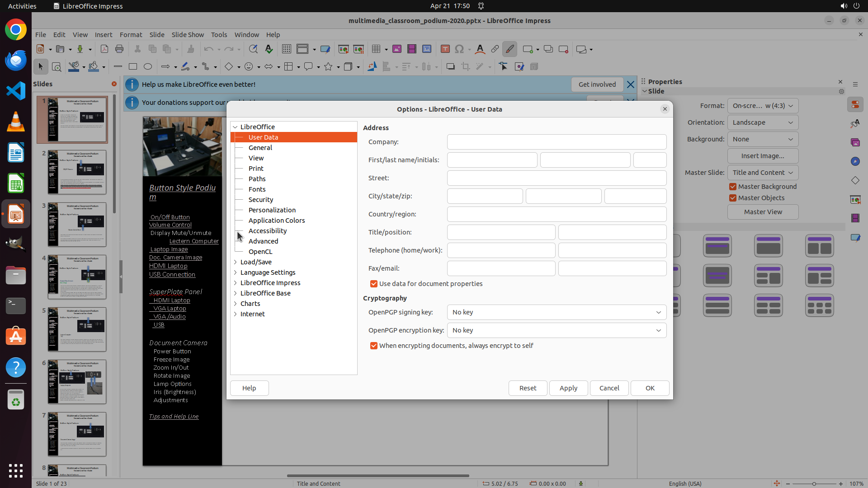The height and width of the screenshot is (488, 868).
Task: Select Application Colors in options tree
Action: [276, 221]
